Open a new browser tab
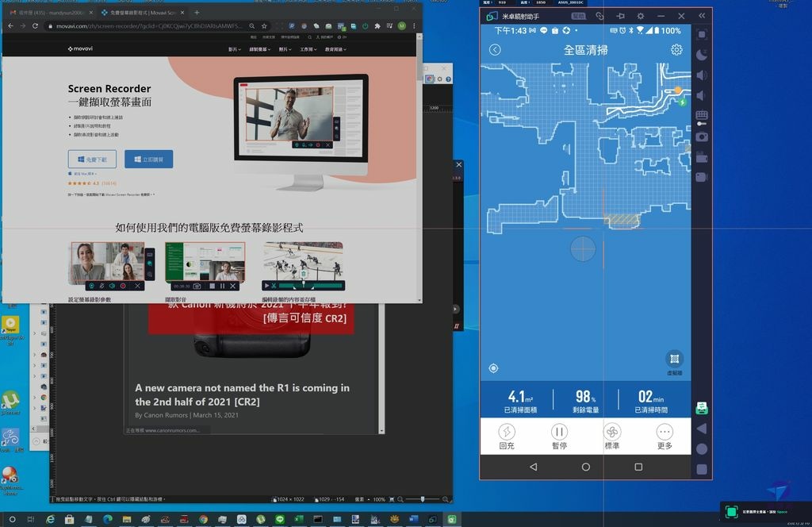The width and height of the screenshot is (812, 527). 197,13
